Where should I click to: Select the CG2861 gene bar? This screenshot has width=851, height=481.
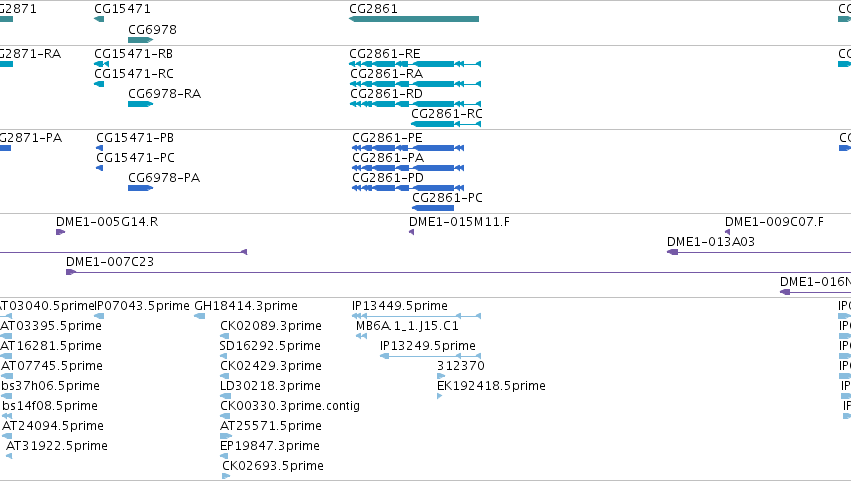414,19
